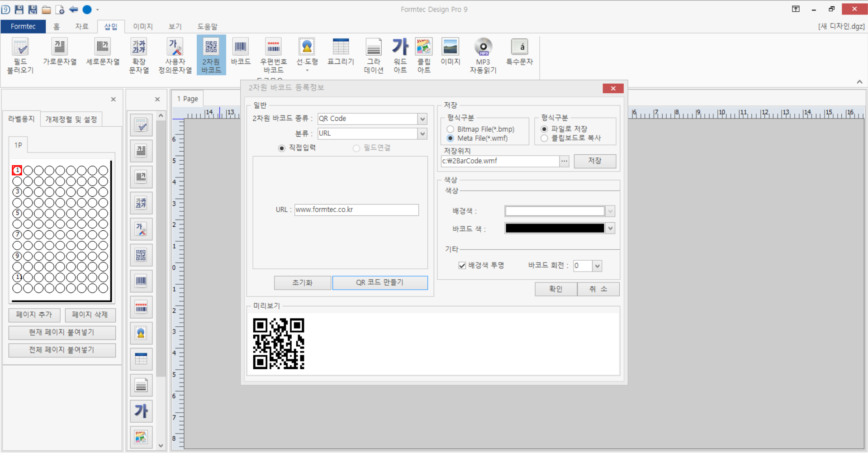
Task: Click the white 배경색 color swatch
Action: [x=555, y=211]
